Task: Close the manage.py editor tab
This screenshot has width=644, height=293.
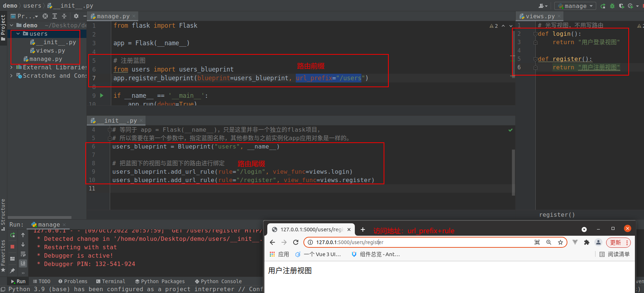Action: (x=134, y=16)
